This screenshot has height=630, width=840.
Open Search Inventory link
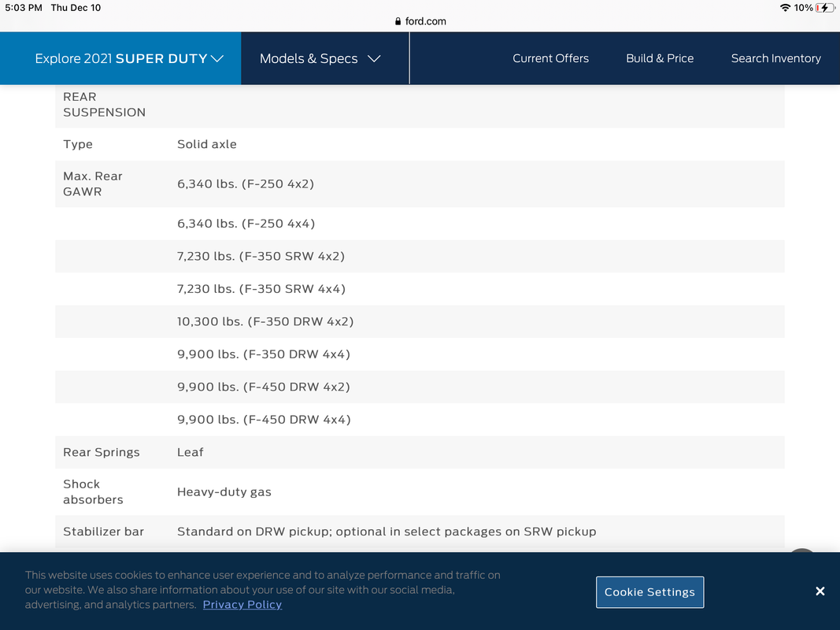point(775,58)
